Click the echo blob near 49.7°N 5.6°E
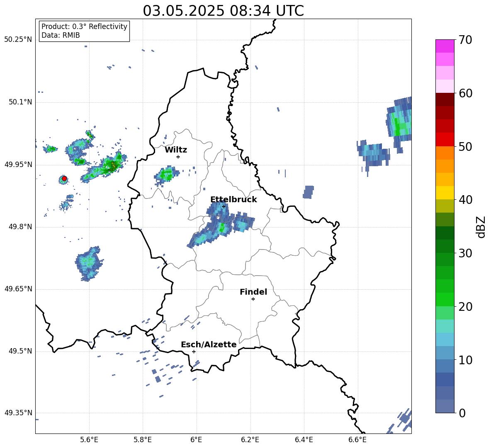 (x=89, y=263)
